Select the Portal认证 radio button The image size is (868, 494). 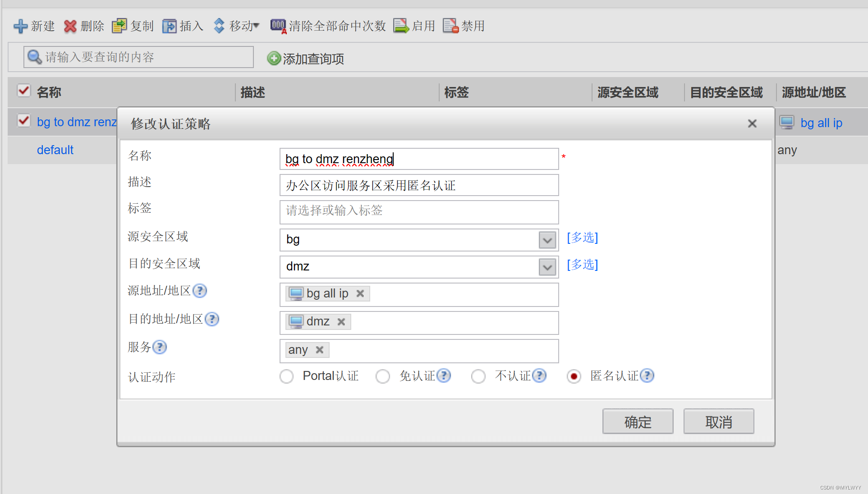click(x=287, y=376)
